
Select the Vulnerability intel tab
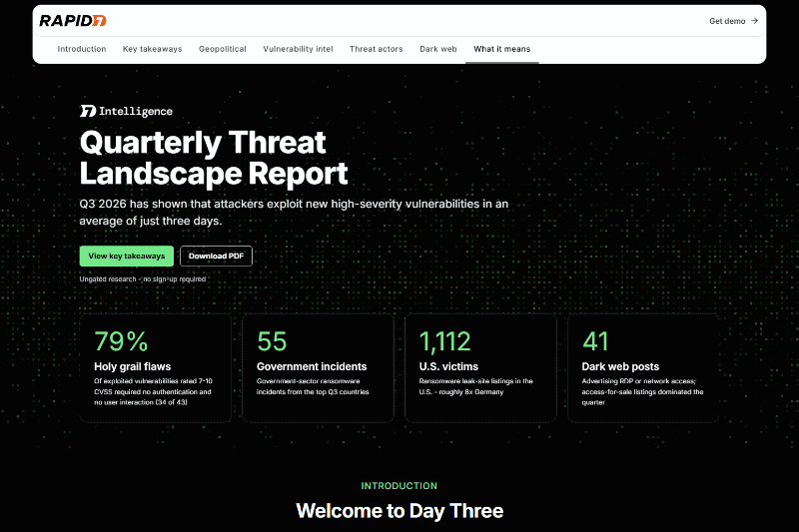[x=298, y=49]
